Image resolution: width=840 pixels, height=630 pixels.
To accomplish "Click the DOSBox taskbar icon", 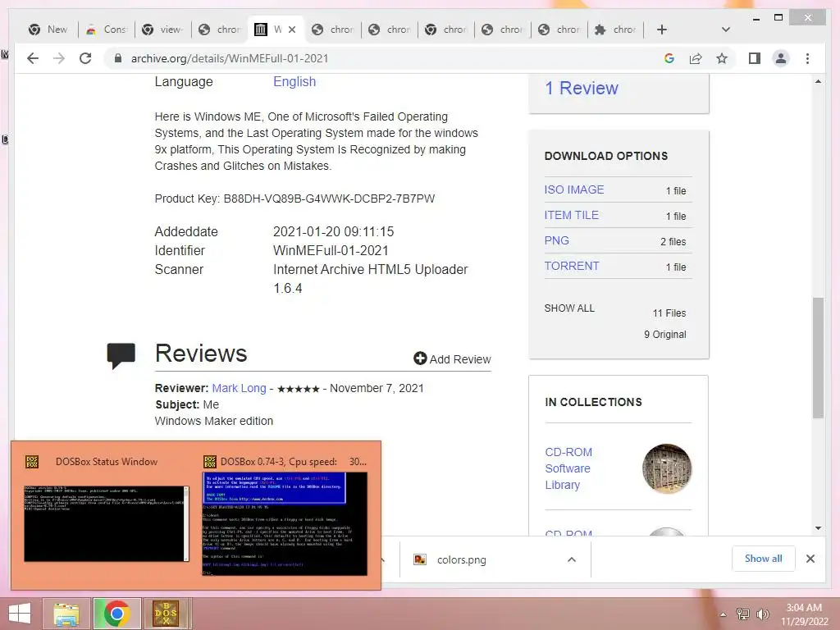I will (166, 614).
